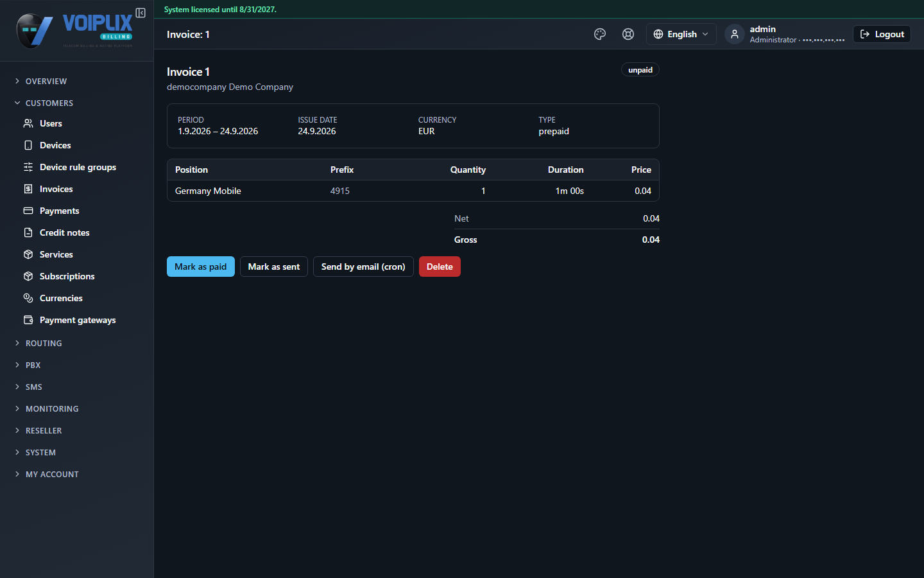The height and width of the screenshot is (578, 924).
Task: Click the Payments card icon
Action: click(x=28, y=211)
